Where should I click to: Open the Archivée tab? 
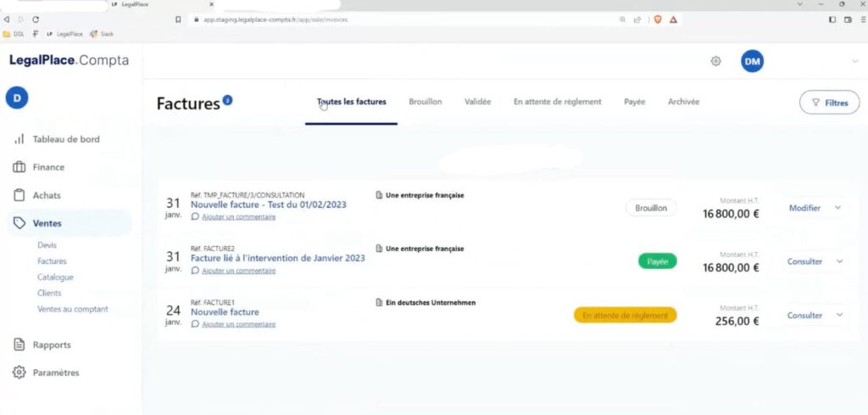pyautogui.click(x=684, y=102)
